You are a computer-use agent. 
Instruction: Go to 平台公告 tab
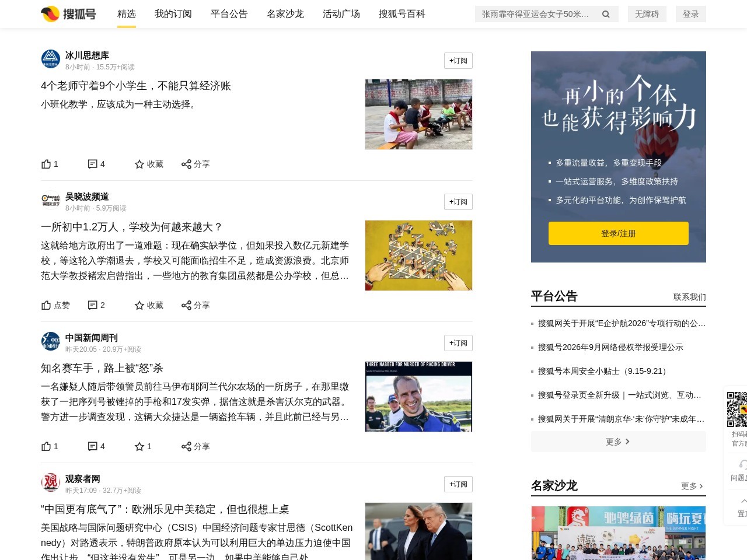tap(229, 14)
